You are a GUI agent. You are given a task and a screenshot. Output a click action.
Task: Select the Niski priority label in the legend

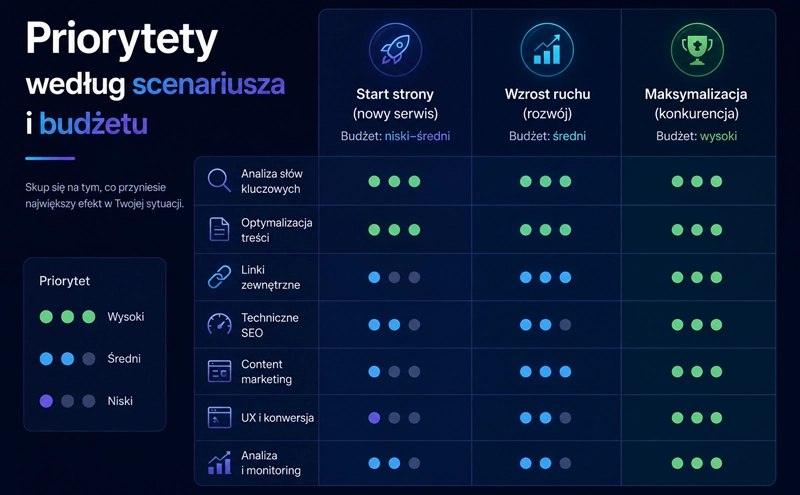[120, 401]
